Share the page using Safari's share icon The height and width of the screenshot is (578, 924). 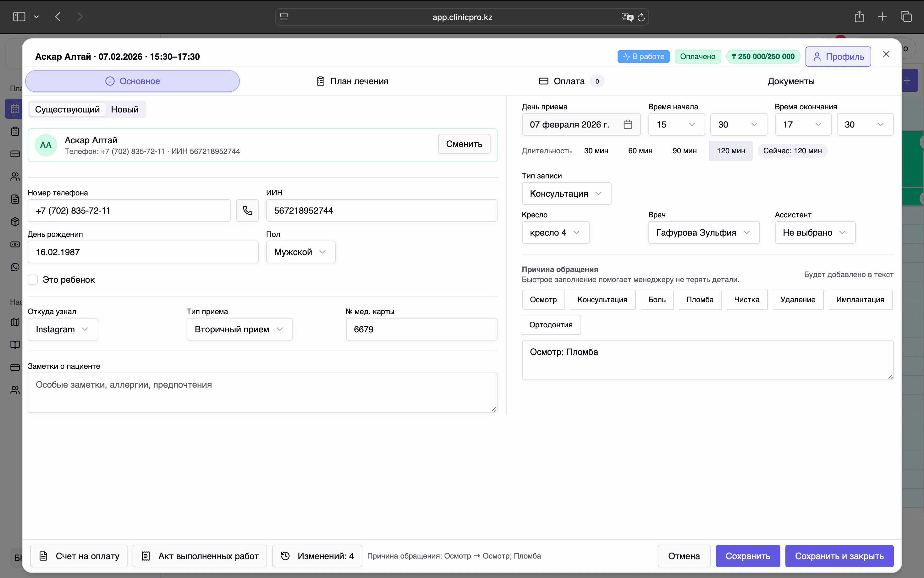click(859, 16)
